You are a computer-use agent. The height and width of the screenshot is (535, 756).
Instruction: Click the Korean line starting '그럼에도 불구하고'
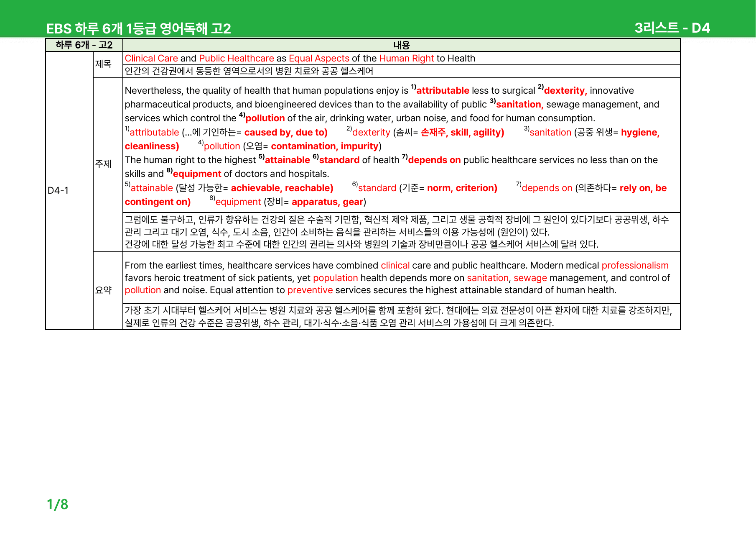[397, 220]
